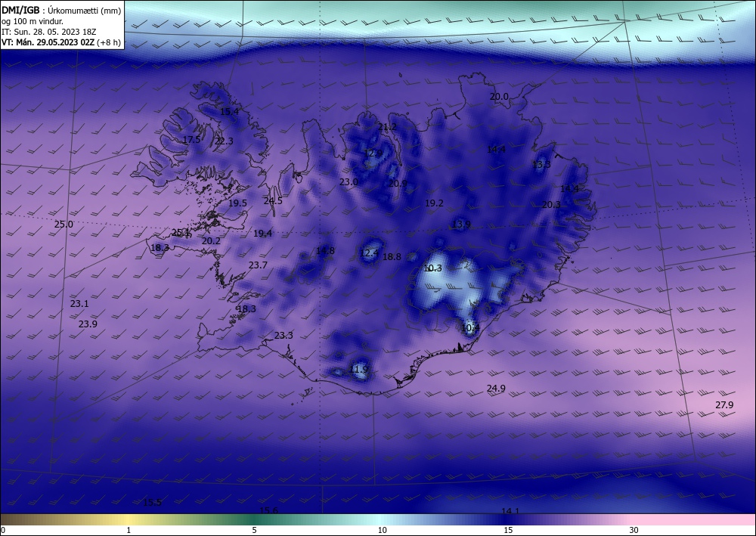Screen dimensions: 756x536
Task: Click the 19.5 value label
Action: coord(237,203)
